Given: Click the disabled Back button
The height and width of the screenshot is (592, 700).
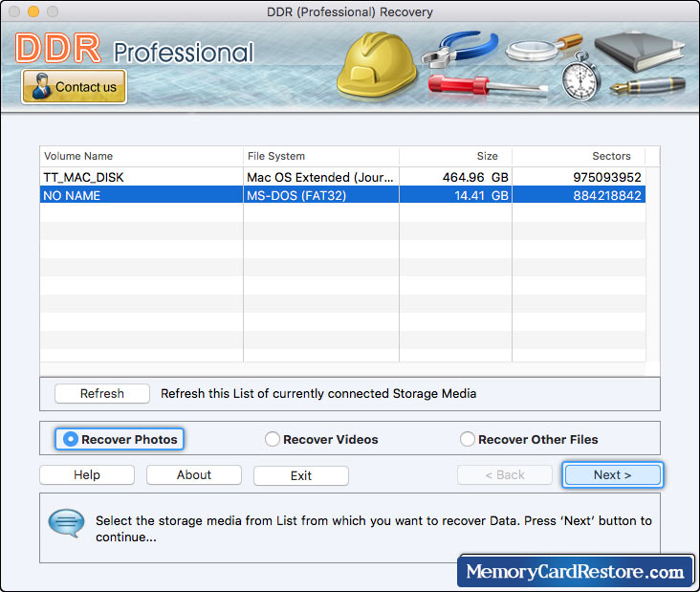Looking at the screenshot, I should click(x=505, y=475).
